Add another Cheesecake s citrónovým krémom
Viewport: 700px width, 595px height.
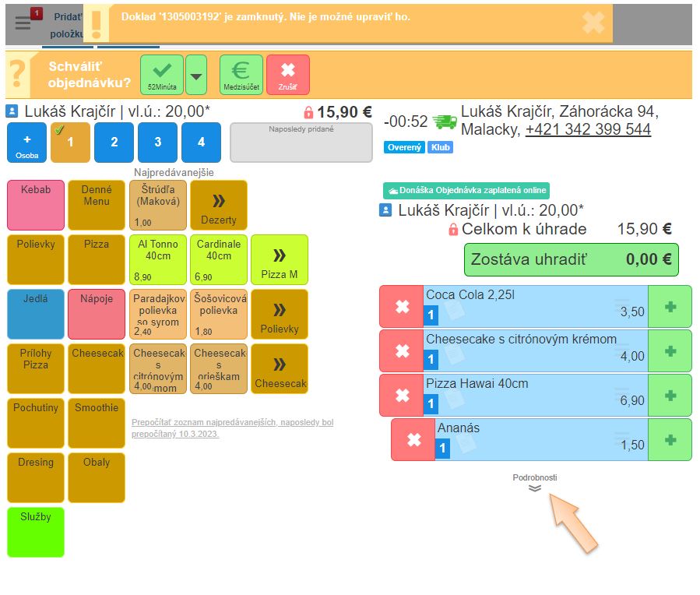click(x=670, y=351)
